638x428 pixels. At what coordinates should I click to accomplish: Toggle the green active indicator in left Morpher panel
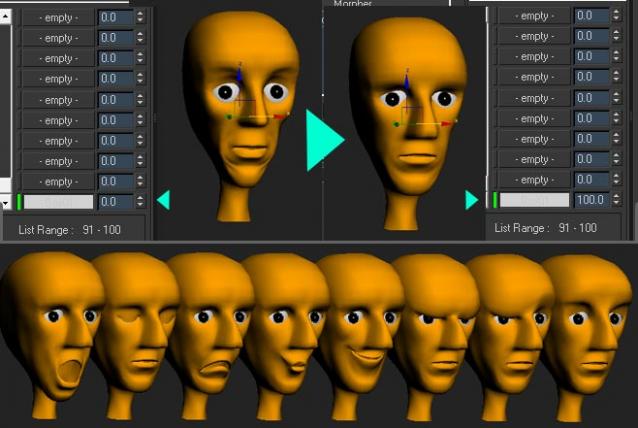[19, 202]
